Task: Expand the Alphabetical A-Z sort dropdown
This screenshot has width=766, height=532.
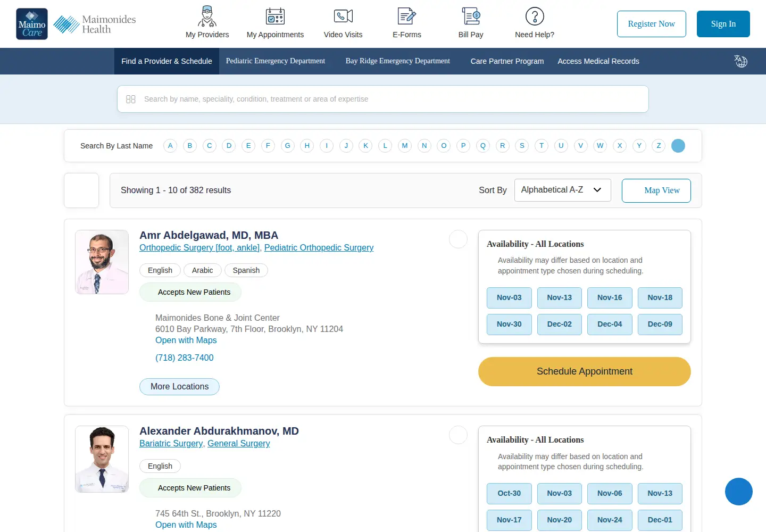Action: click(562, 190)
